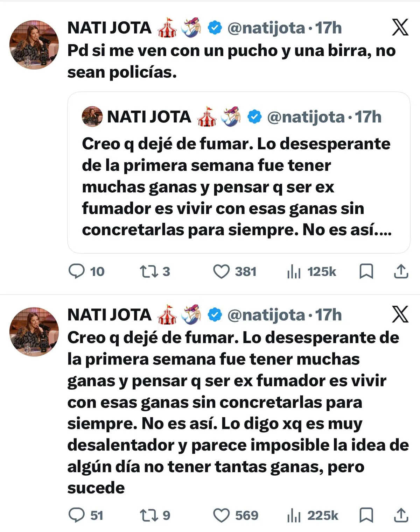Open the second tweet's profile picture
420x532 pixels.
click(x=34, y=332)
